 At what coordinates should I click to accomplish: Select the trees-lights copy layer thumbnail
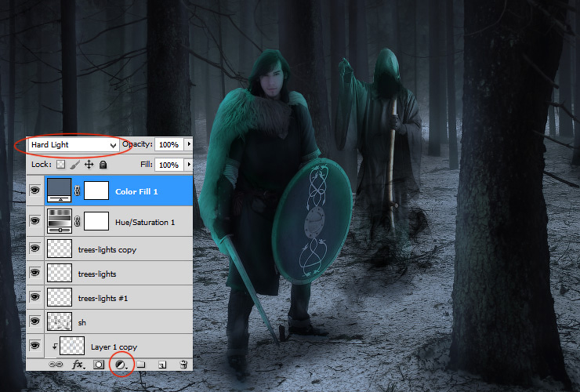coord(60,249)
